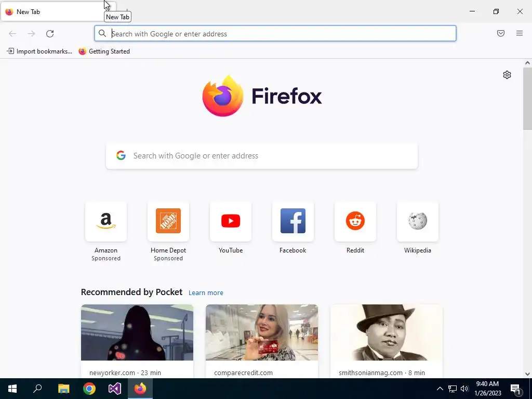The width and height of the screenshot is (532, 399).
Task: Open the Reddit shortcut tile
Action: click(x=355, y=221)
